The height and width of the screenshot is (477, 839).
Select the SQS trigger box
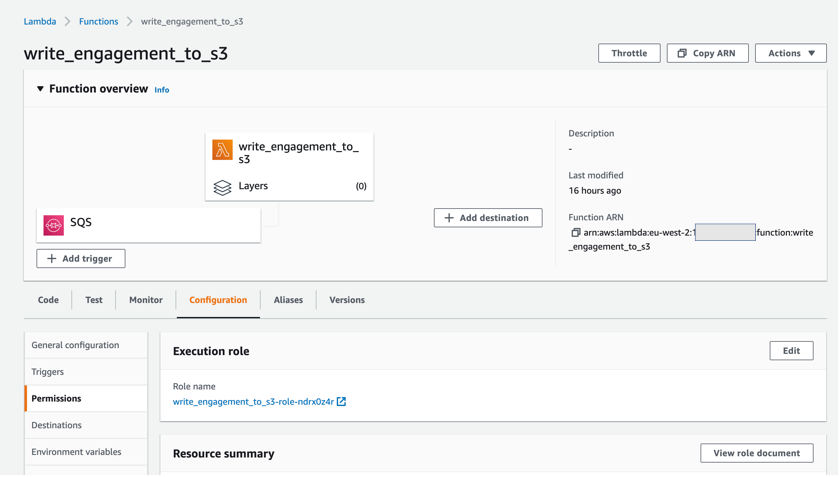tap(149, 225)
